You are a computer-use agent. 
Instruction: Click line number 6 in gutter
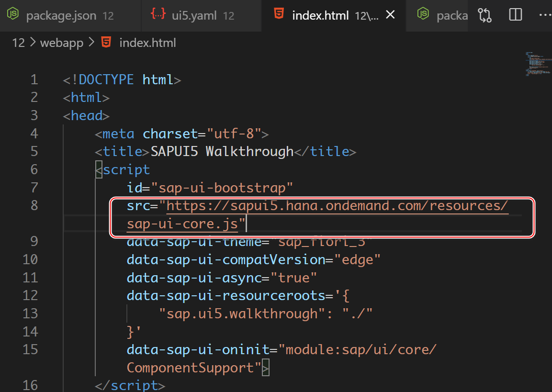(34, 170)
